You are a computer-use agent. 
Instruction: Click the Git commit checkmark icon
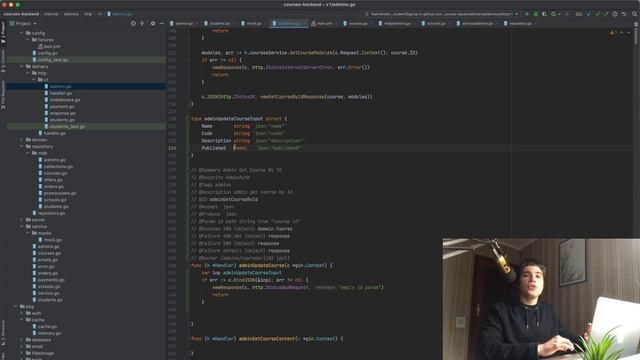click(598, 14)
